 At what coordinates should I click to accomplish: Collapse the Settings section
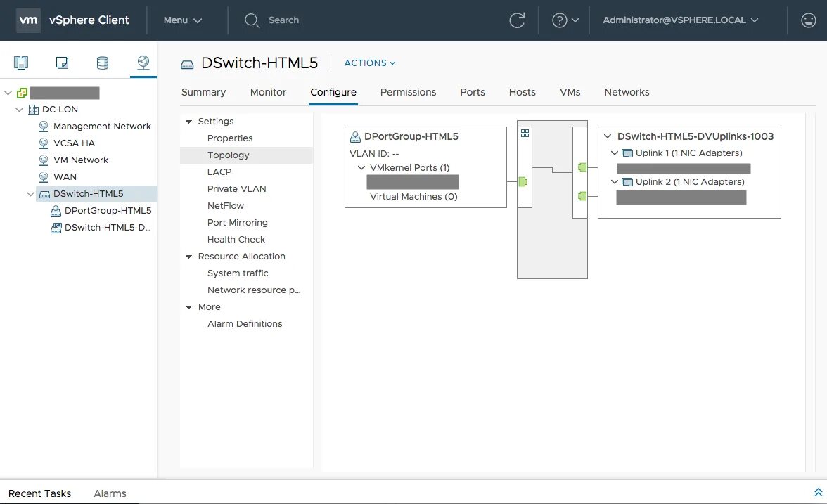pos(188,122)
